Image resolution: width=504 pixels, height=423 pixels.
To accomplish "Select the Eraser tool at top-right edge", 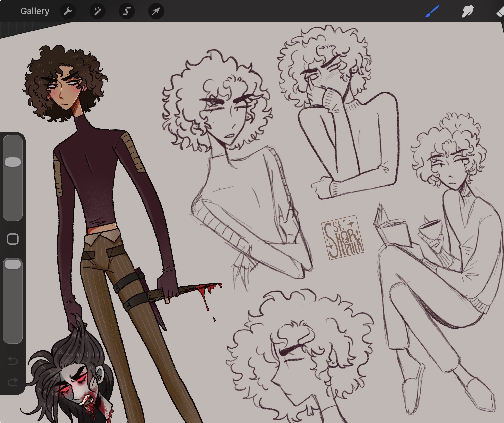I will (x=500, y=12).
